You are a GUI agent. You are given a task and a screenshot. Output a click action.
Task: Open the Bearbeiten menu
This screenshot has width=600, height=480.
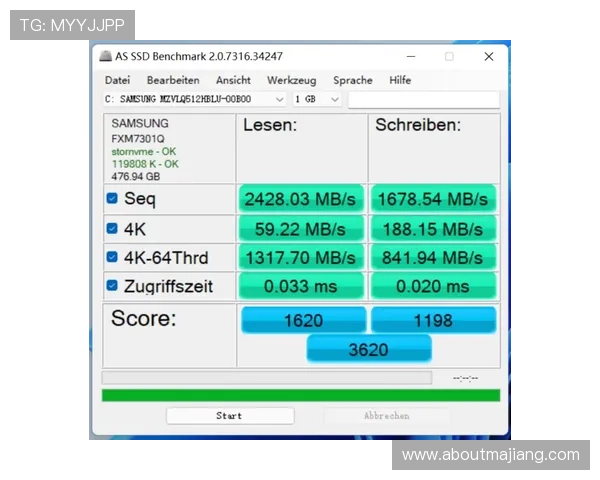pyautogui.click(x=173, y=80)
